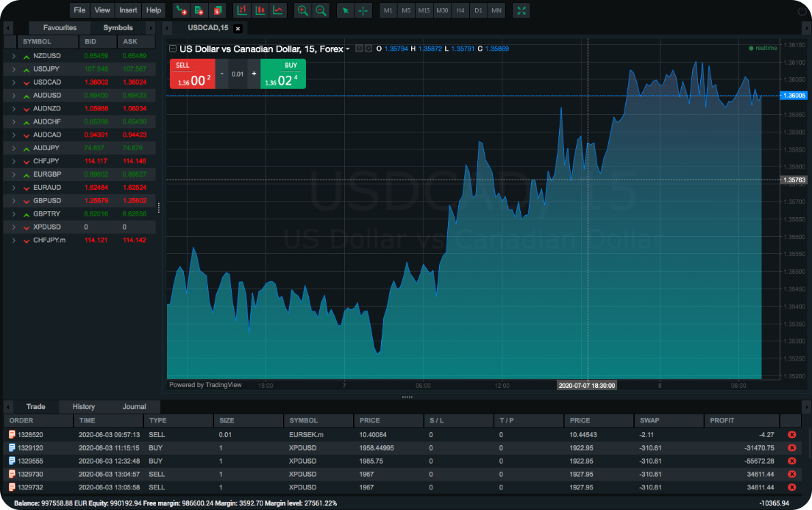Screen dimensions: 812x510
Task: Open the Journal tab
Action: pyautogui.click(x=134, y=407)
